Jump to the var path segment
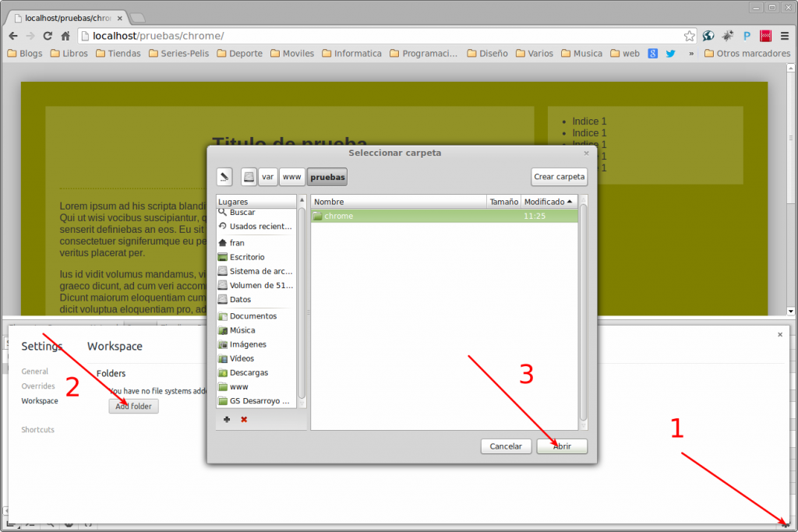798x532 pixels. 268,177
